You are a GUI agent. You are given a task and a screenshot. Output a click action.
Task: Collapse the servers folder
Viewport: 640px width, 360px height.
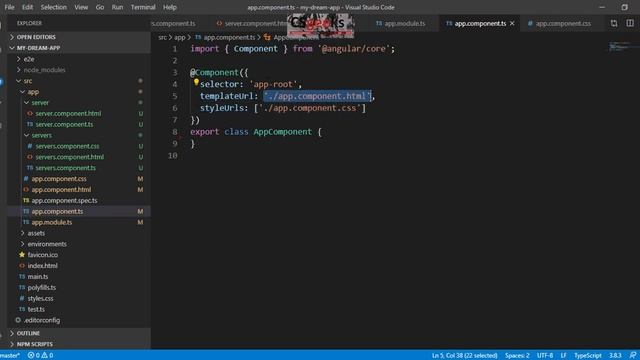(x=79, y=135)
